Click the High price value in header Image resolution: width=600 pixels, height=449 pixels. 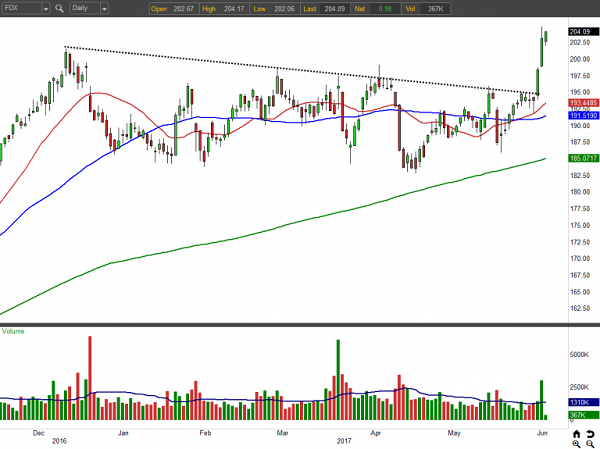[x=233, y=9]
